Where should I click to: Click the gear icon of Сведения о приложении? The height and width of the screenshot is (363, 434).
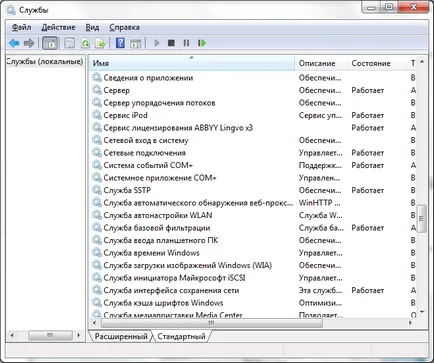click(x=97, y=78)
